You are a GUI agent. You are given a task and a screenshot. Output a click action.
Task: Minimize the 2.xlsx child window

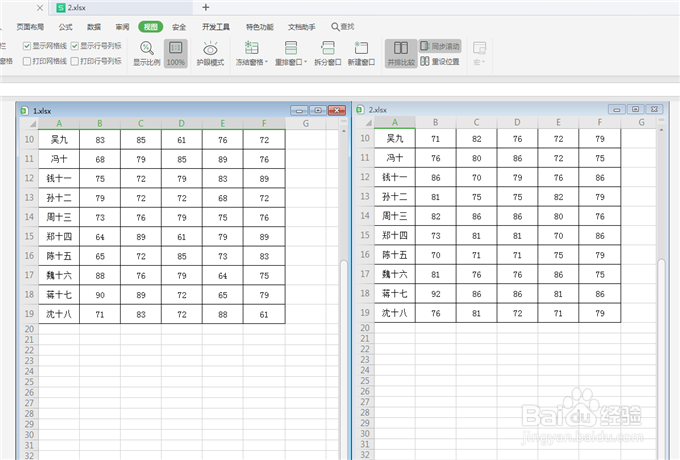(x=616, y=109)
